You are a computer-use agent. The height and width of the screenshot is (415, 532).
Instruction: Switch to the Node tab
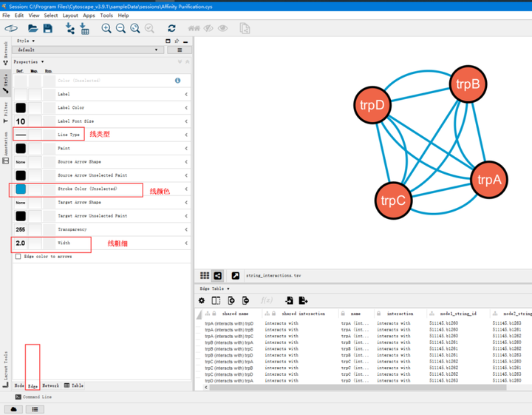point(19,385)
